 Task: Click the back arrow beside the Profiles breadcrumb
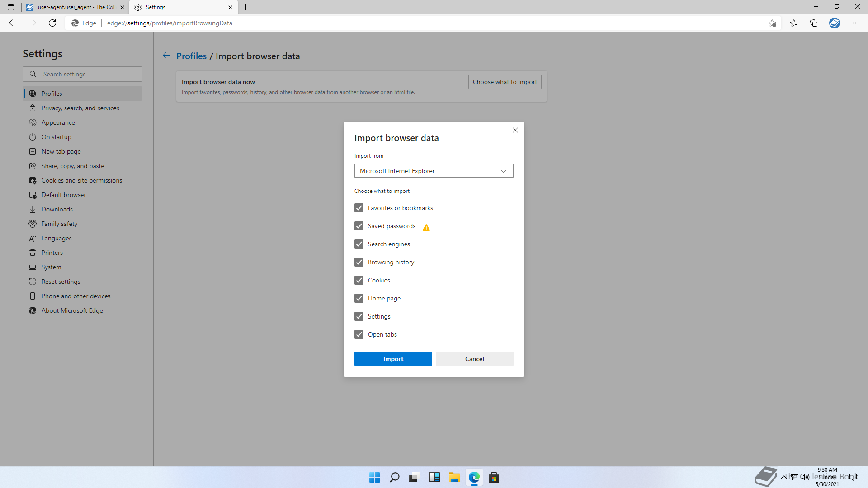coord(166,56)
